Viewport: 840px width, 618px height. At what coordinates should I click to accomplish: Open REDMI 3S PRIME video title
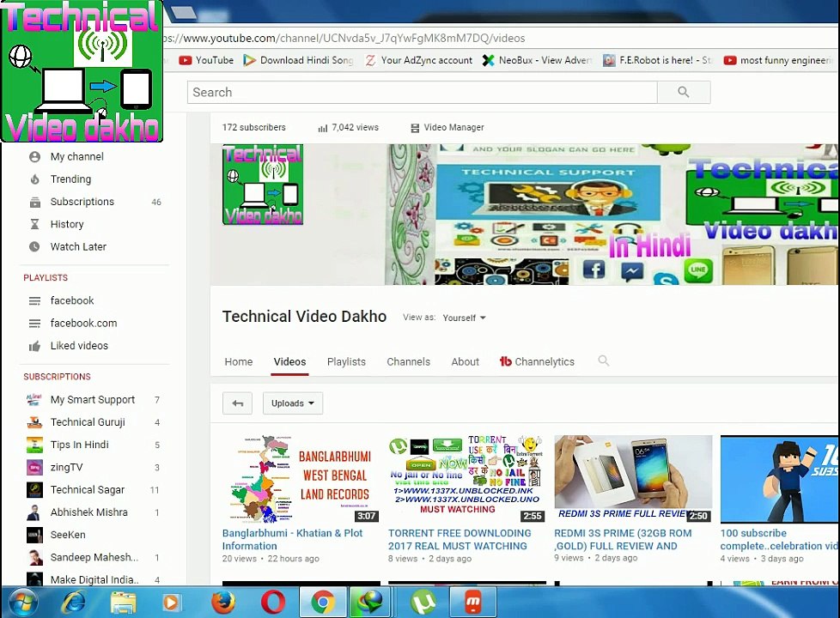point(623,540)
